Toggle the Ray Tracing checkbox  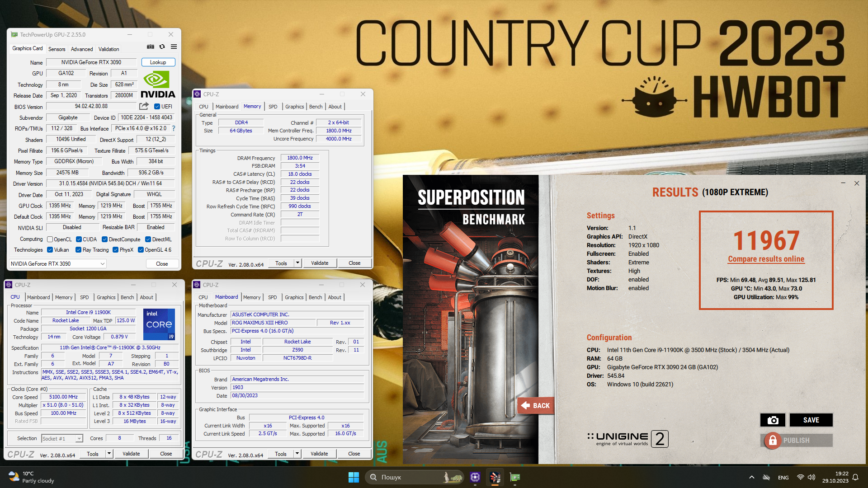tap(78, 250)
